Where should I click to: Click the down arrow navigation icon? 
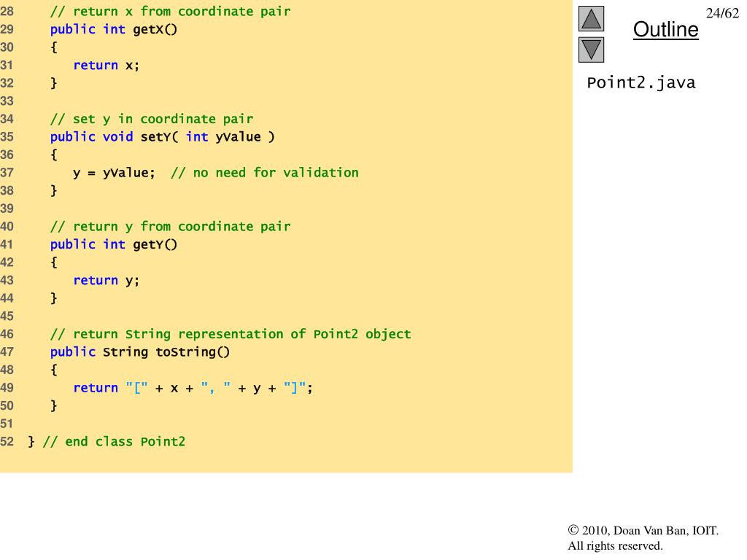tap(591, 50)
